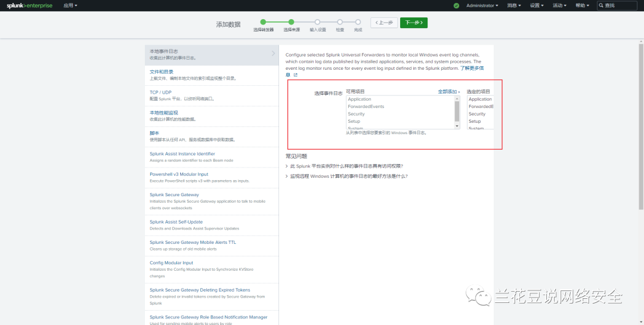Open the 消息 dropdown menu

tap(514, 6)
